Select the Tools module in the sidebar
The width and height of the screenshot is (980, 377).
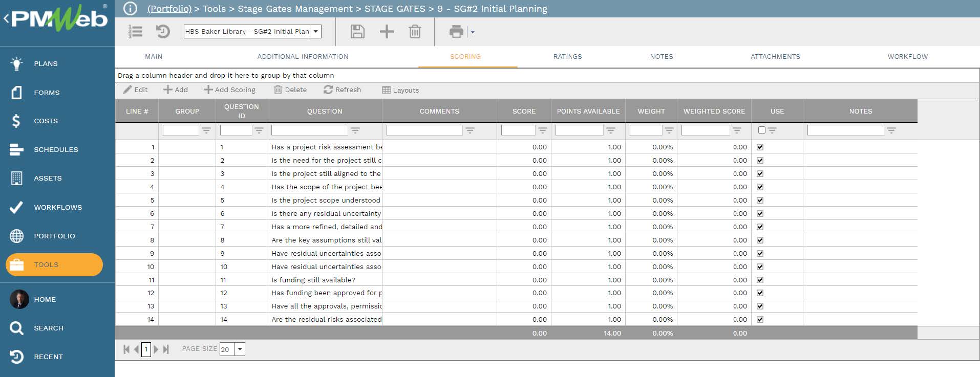coord(54,264)
